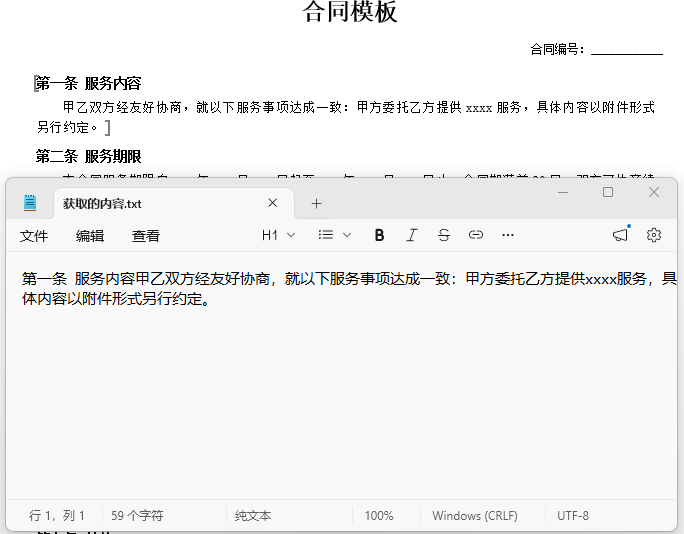Toggle strikethrough formatting
The height and width of the screenshot is (534, 684).
pos(444,235)
